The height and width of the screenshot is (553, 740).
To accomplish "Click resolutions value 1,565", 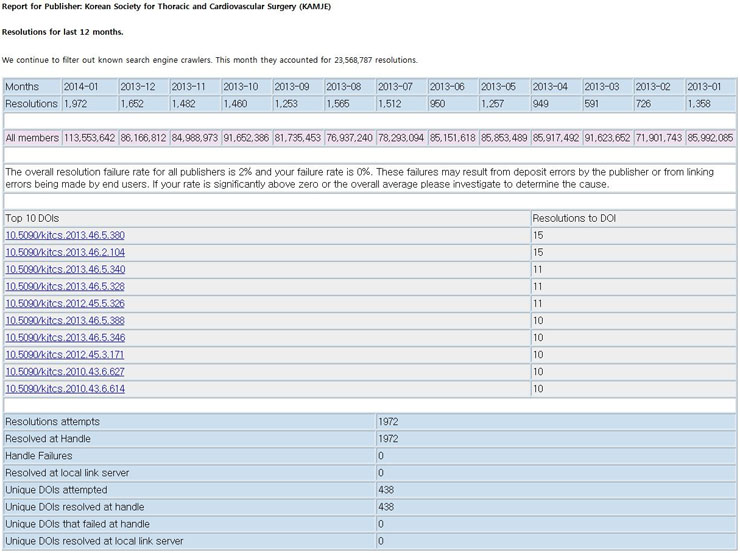I will (x=338, y=104).
